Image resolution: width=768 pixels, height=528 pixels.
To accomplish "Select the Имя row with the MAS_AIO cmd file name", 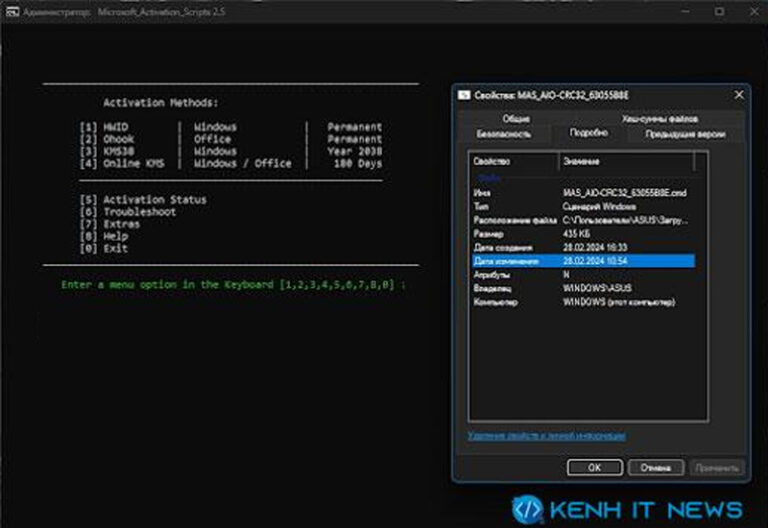I will [583, 192].
